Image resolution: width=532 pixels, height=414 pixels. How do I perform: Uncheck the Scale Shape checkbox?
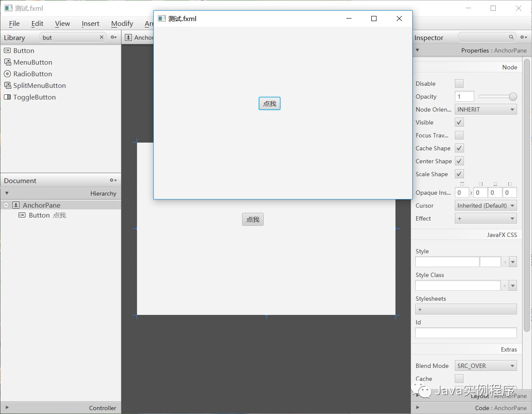(459, 174)
